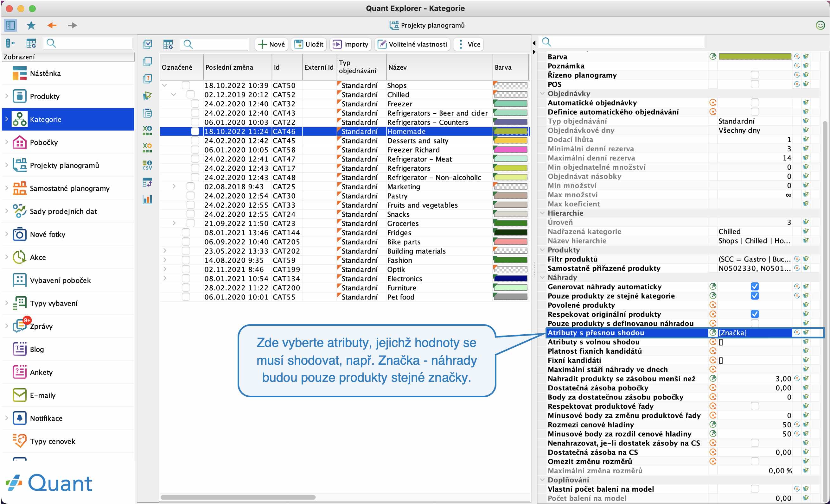Toggle POS checkbox
This screenshot has height=504, width=830.
(x=755, y=84)
